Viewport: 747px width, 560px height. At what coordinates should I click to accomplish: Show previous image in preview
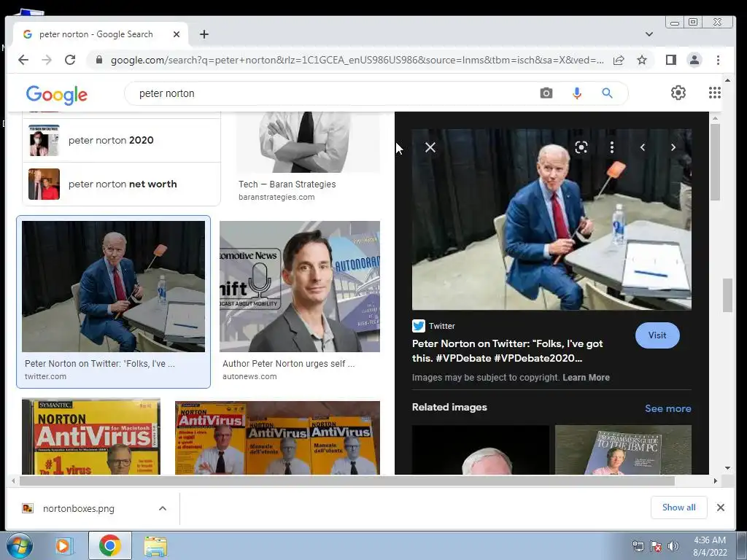pyautogui.click(x=643, y=147)
